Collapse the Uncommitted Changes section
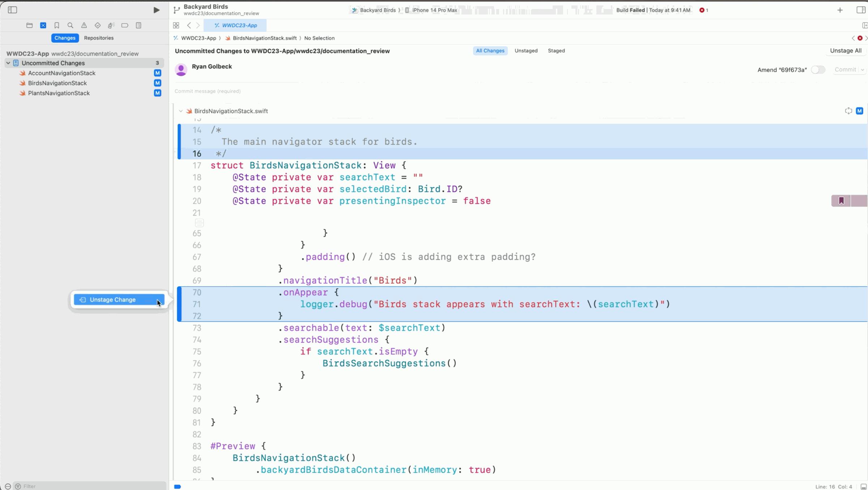The width and height of the screenshot is (868, 490). tap(8, 63)
